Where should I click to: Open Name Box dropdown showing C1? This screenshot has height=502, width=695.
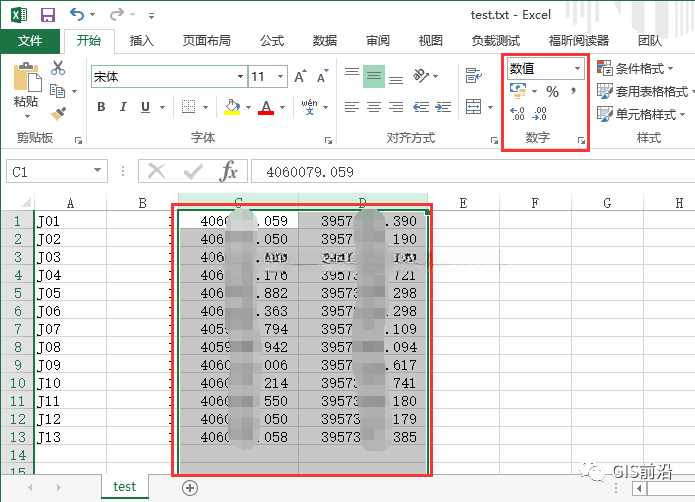(97, 171)
